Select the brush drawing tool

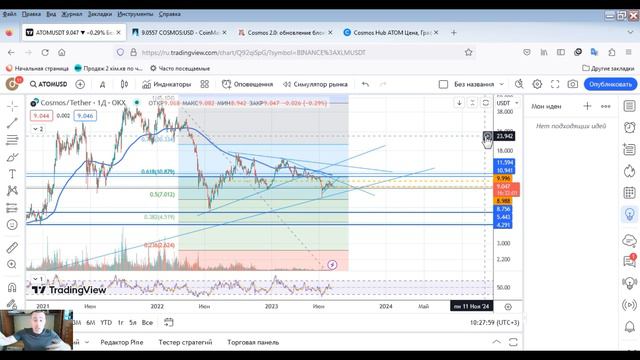(x=12, y=157)
